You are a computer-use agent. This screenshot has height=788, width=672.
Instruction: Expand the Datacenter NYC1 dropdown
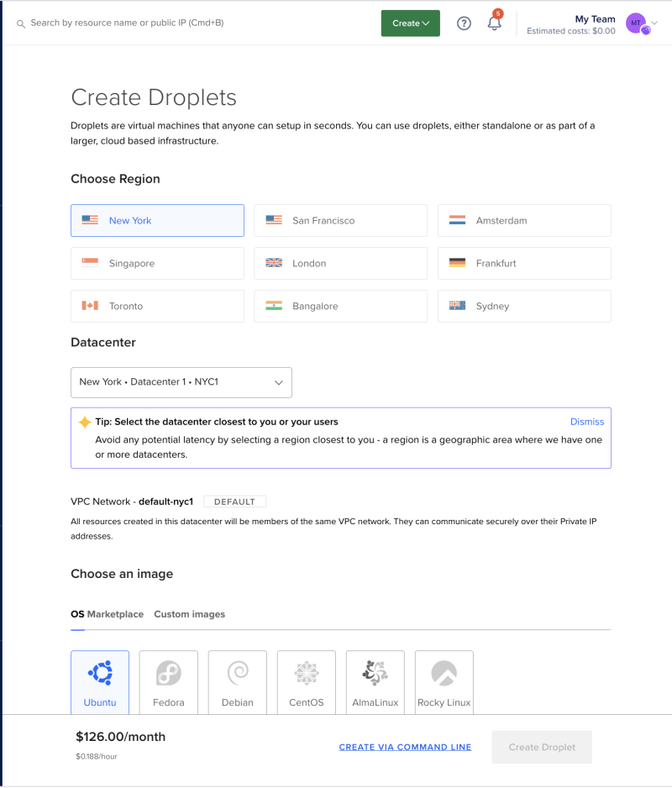click(x=181, y=382)
